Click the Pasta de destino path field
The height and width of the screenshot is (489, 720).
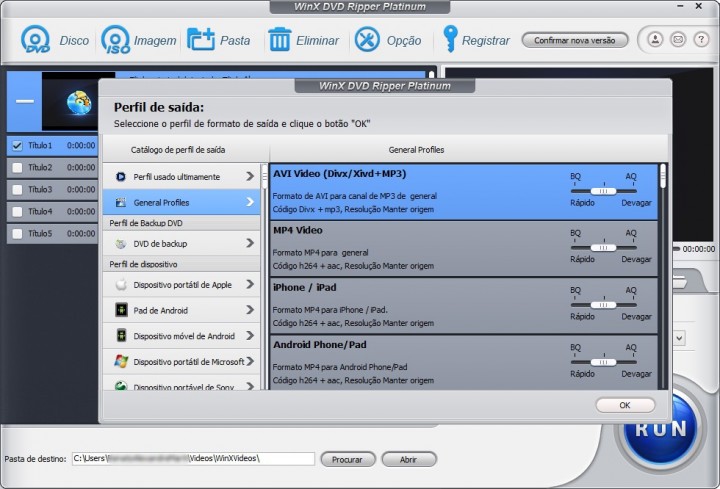point(193,458)
